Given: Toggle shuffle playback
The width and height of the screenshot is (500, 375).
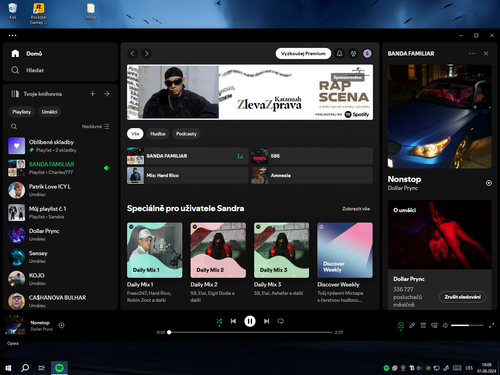Looking at the screenshot, I should pyautogui.click(x=219, y=321).
